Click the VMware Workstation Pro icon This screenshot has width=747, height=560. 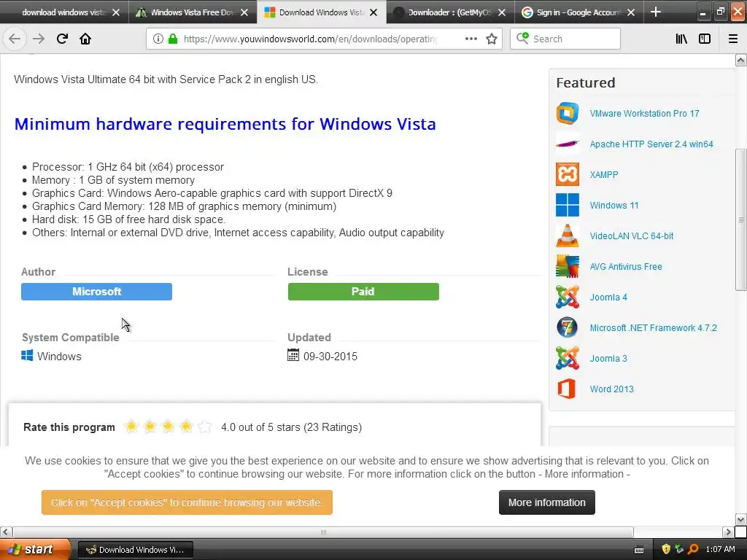(568, 113)
